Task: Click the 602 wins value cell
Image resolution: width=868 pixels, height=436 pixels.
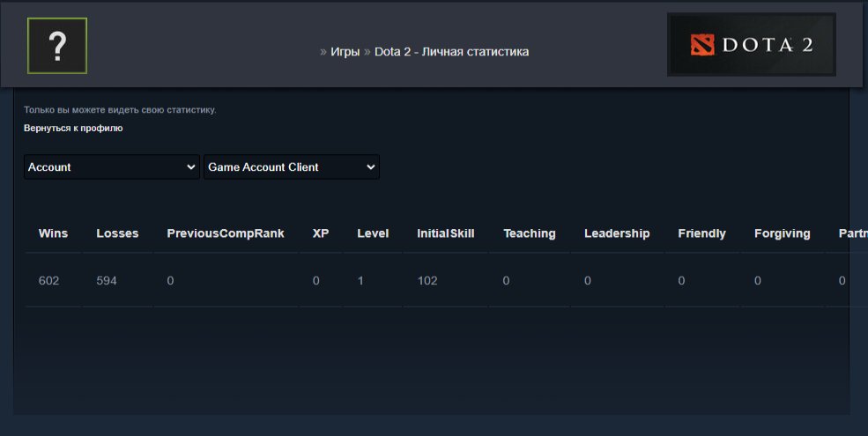Action: pos(48,281)
